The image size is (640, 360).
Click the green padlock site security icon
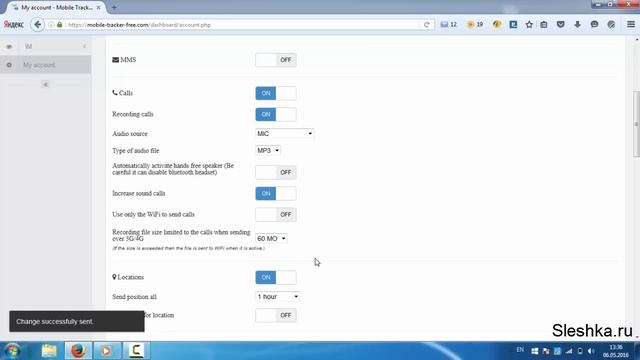pos(60,25)
